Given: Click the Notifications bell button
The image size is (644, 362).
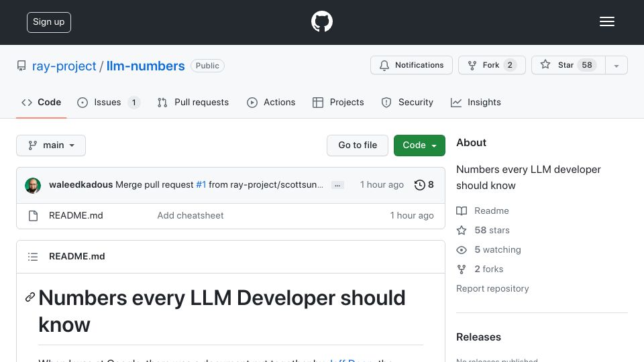Looking at the screenshot, I should [411, 65].
